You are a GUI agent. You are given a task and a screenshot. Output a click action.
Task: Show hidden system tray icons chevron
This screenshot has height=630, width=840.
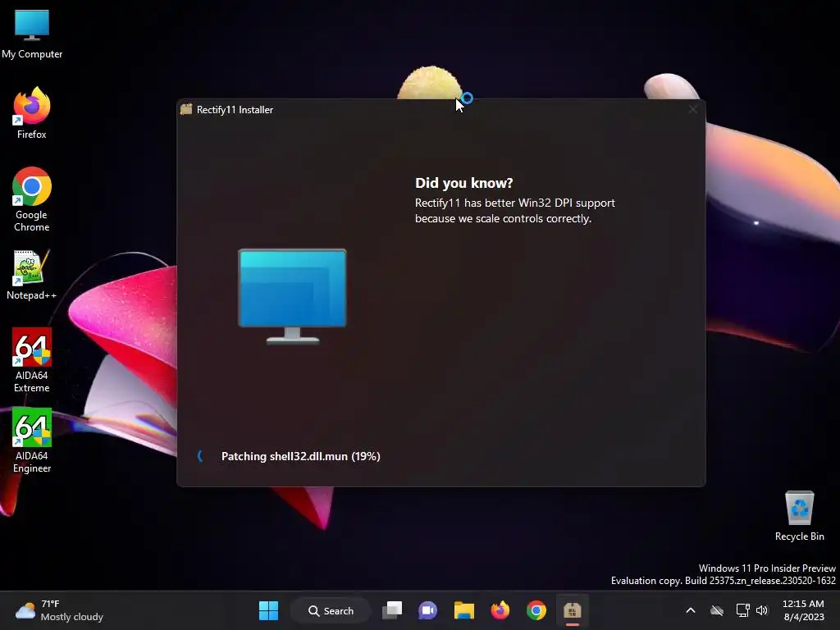(691, 610)
